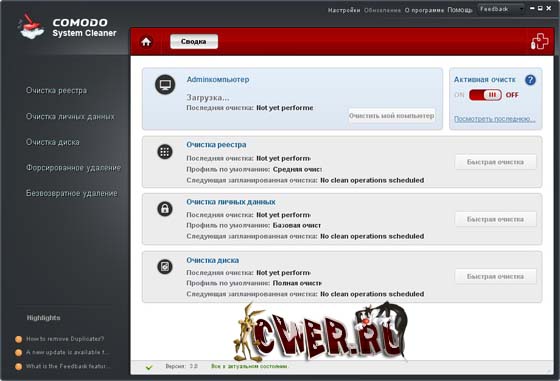Screen dimensions: 560x381
Task: Click the Помощь menu item
Action: click(x=460, y=10)
